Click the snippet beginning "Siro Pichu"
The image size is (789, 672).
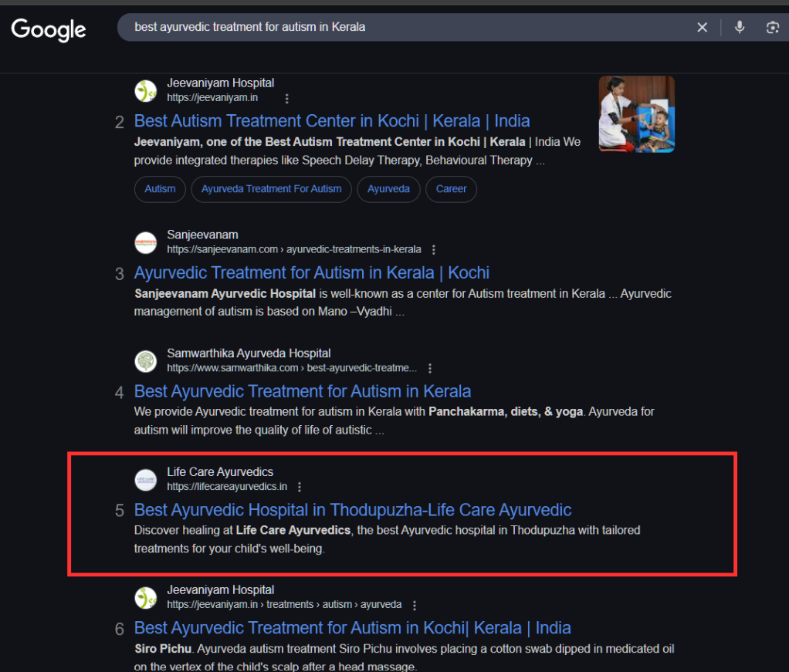(x=404, y=657)
